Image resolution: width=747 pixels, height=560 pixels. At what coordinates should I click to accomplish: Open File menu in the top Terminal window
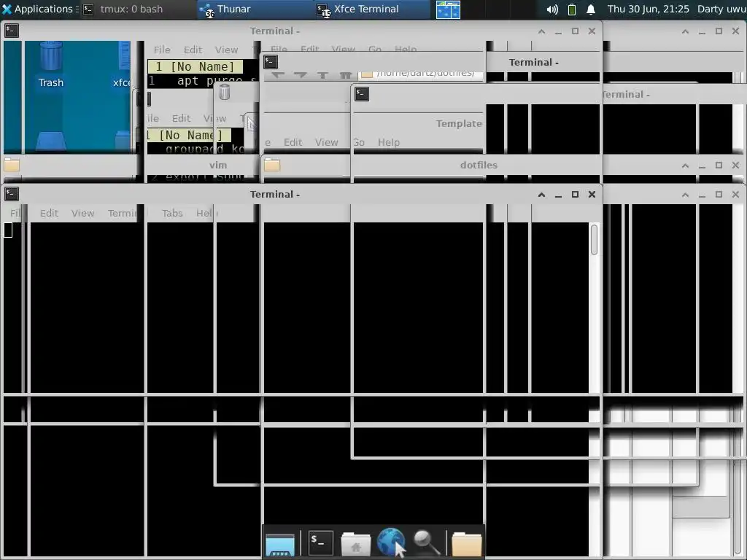(162, 50)
